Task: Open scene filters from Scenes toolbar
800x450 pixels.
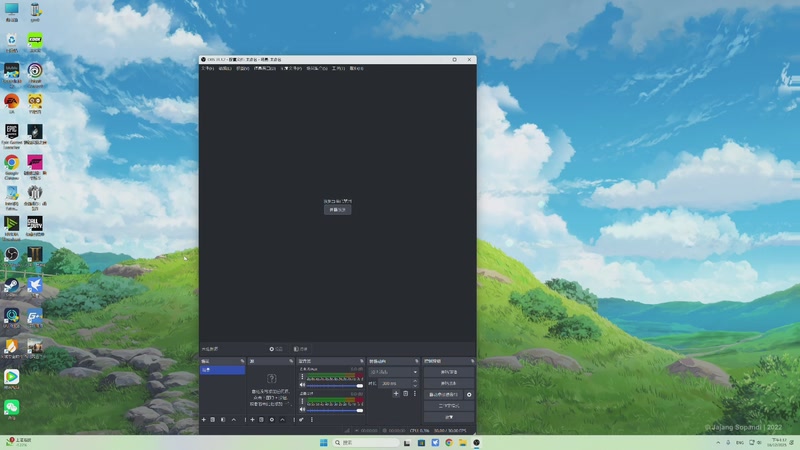Action: tap(223, 419)
